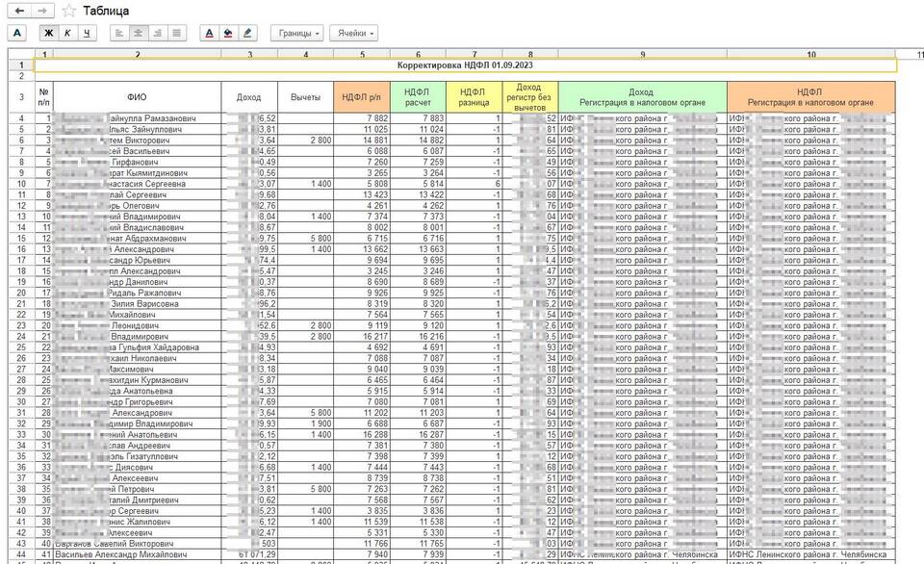Select column 2 header of the sheet
This screenshot has height=564, width=924.
138,54
